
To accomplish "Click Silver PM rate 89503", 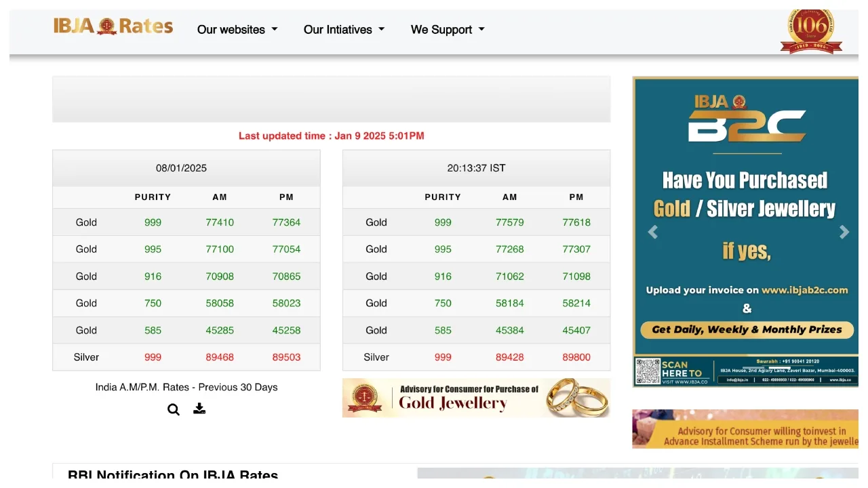I will click(286, 357).
